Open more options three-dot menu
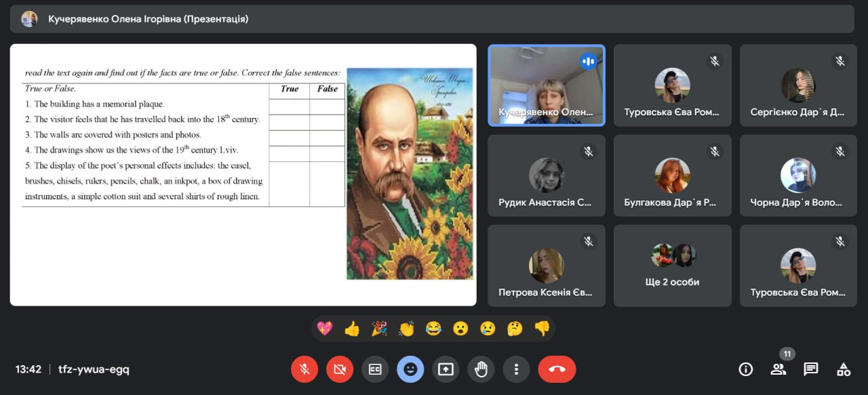This screenshot has height=395, width=868. pyautogui.click(x=516, y=369)
